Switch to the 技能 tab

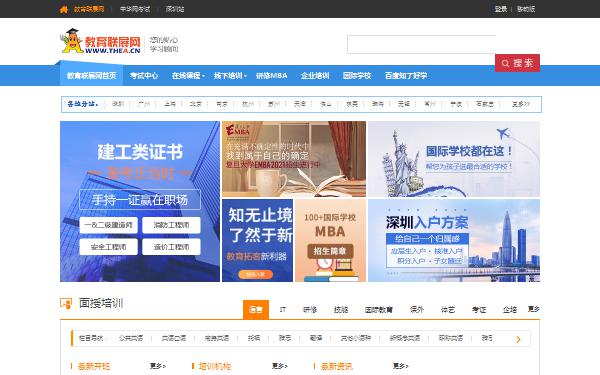pos(341,310)
